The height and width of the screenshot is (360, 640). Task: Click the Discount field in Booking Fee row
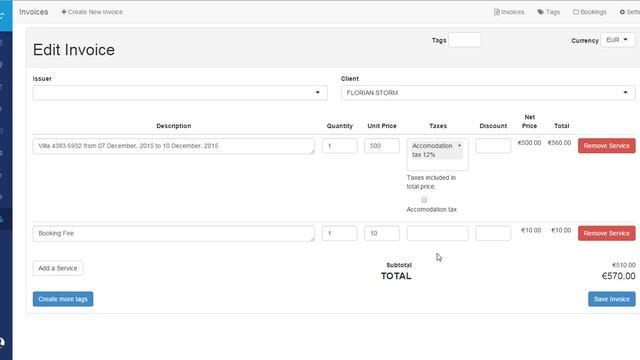[x=493, y=233]
